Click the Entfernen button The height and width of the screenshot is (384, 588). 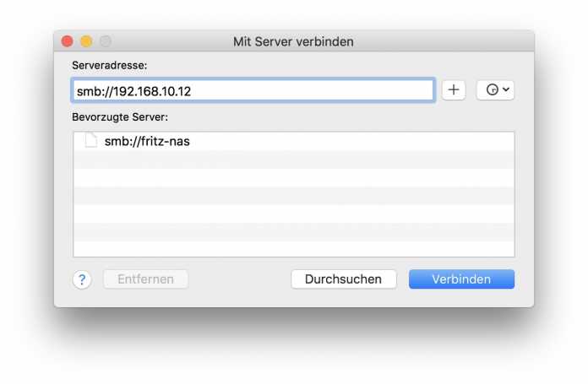(145, 279)
